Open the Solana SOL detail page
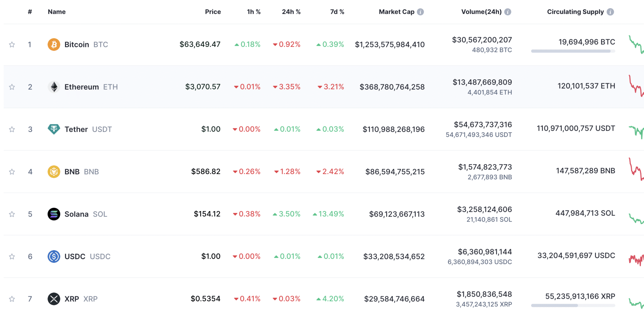The height and width of the screenshot is (316, 644). tap(86, 214)
